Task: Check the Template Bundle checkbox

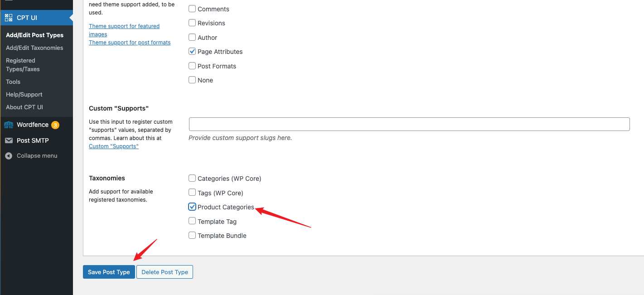Action: click(192, 236)
